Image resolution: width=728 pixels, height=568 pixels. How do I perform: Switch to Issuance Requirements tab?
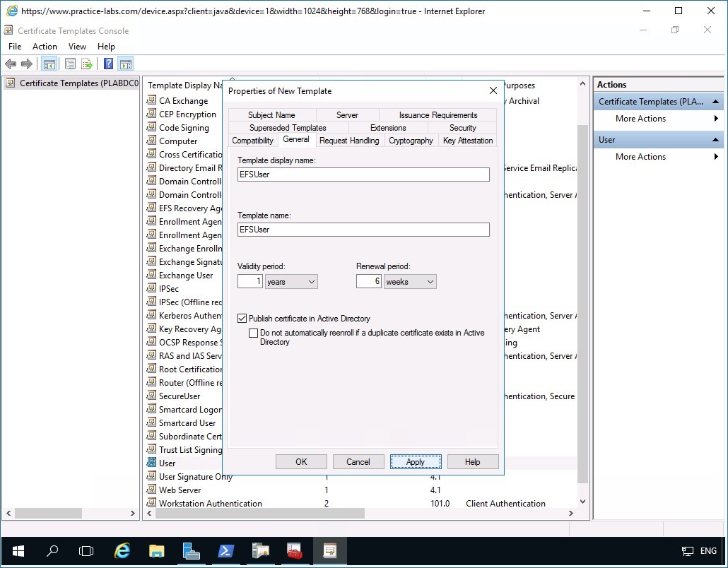pyautogui.click(x=438, y=114)
